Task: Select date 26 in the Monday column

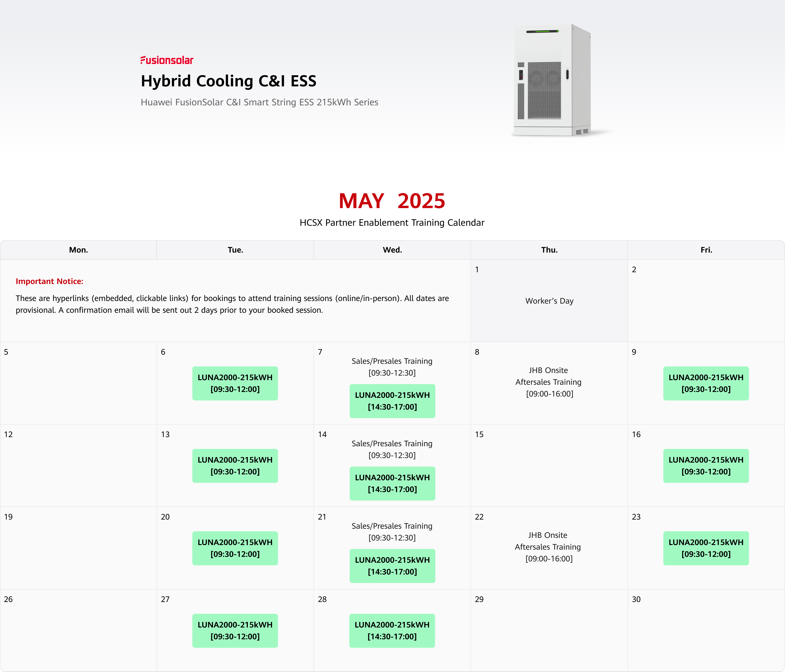Action: pos(8,599)
